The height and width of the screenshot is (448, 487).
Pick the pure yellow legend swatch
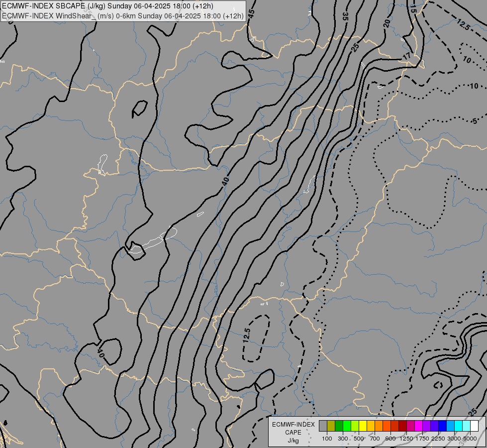click(x=363, y=426)
